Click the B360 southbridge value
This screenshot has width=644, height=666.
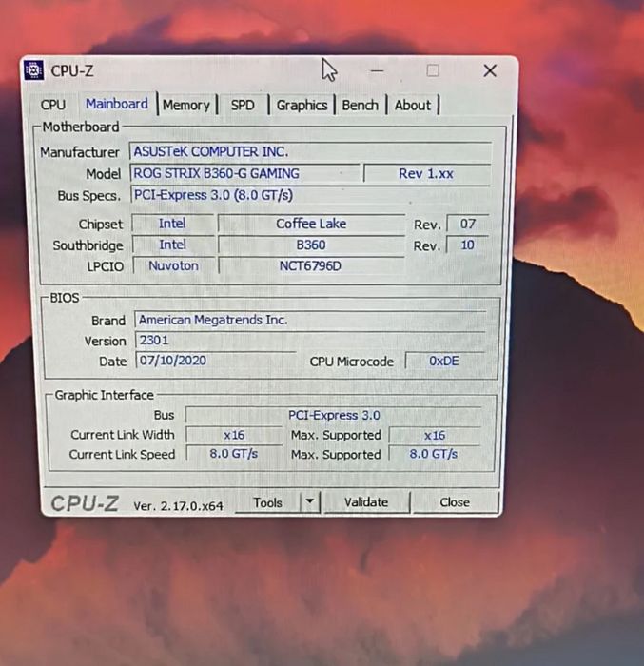[311, 245]
